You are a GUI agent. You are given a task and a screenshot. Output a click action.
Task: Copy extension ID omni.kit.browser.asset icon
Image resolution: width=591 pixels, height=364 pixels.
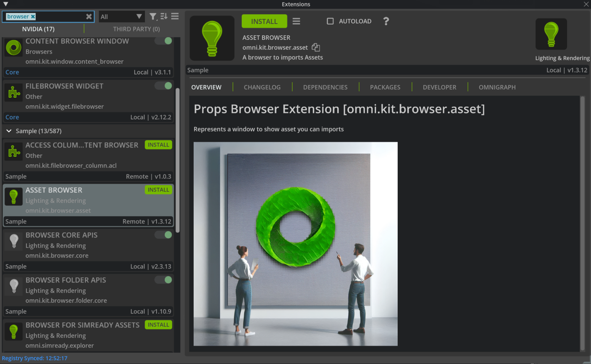pyautogui.click(x=316, y=47)
